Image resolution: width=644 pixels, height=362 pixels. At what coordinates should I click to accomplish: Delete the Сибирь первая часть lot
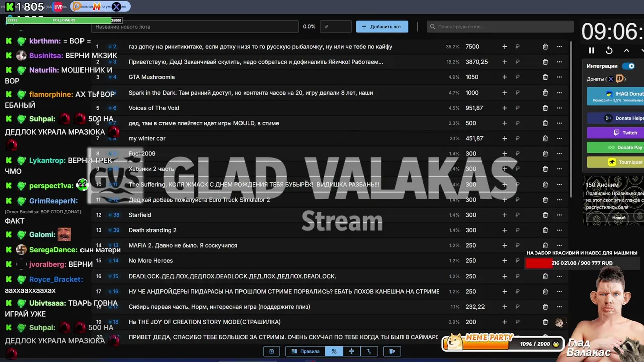point(545,307)
